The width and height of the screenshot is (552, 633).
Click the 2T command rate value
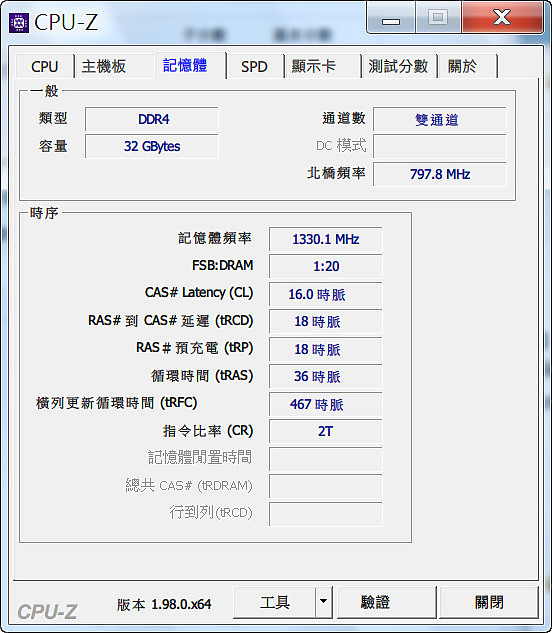[325, 432]
